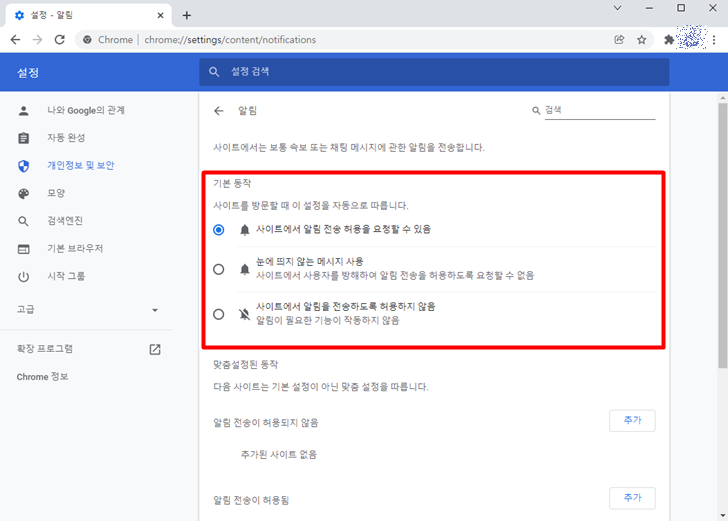Screen dimensions: 728x521
Task: Click the shield icon for 개인정보 및 보안
Action: click(x=24, y=166)
